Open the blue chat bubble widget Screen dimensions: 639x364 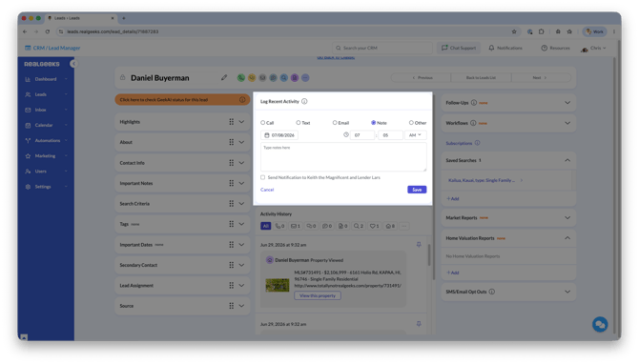(x=600, y=325)
